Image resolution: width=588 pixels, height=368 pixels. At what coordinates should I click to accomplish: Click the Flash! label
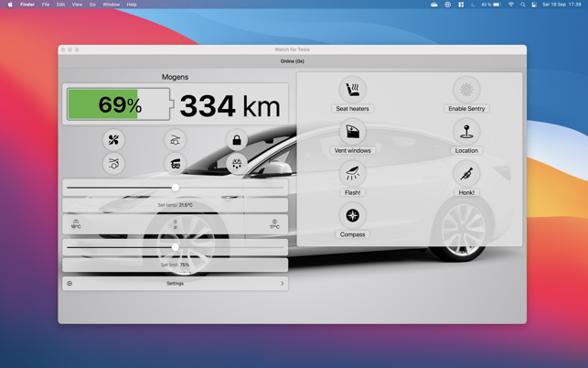point(352,192)
